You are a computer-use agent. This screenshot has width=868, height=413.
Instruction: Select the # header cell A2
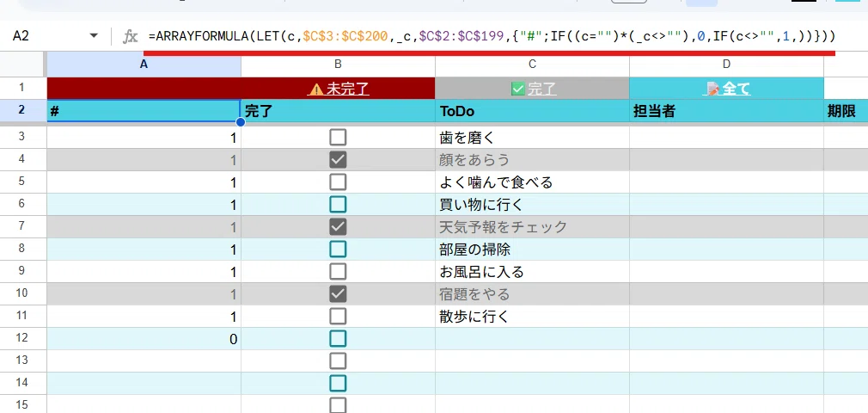144,111
